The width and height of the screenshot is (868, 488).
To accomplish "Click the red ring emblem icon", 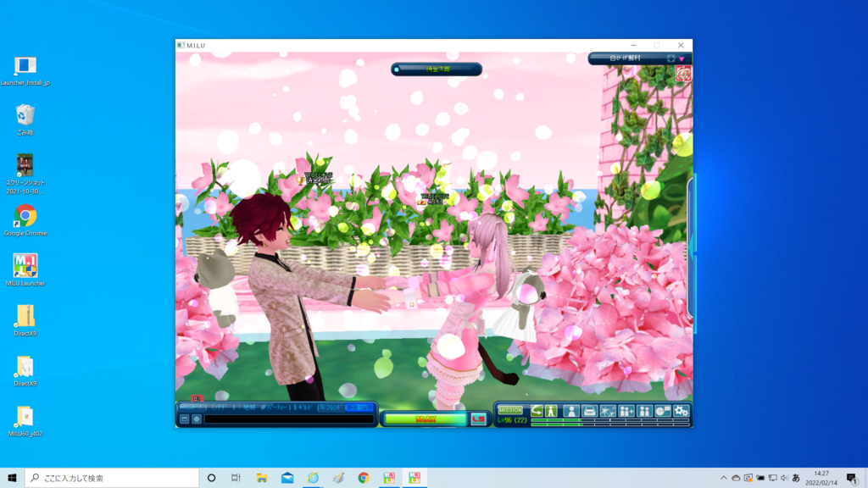I will [x=683, y=74].
